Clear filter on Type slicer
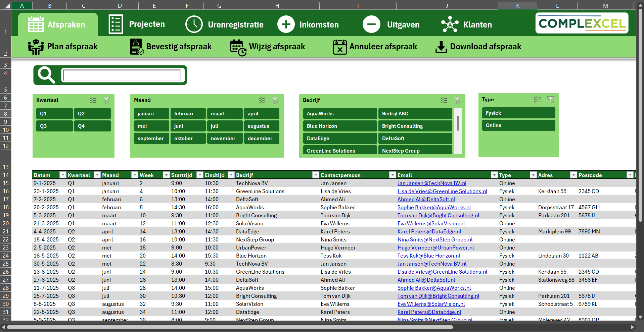 click(551, 99)
